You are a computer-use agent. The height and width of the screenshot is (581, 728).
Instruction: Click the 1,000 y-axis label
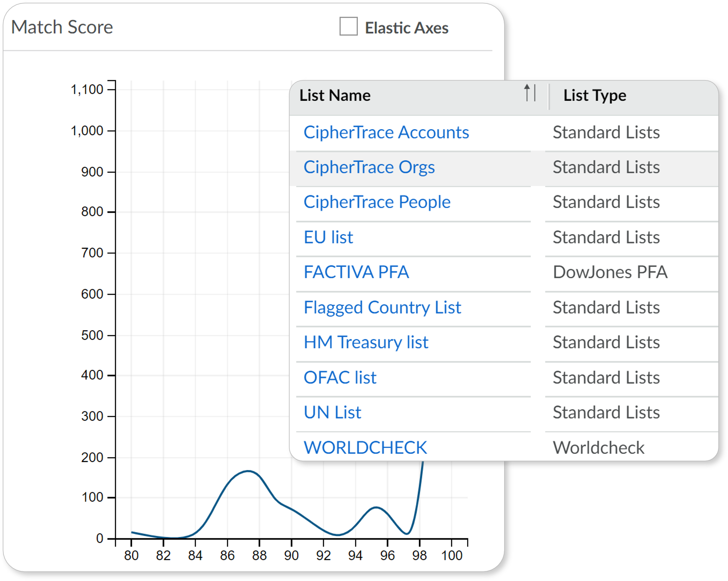pyautogui.click(x=87, y=131)
